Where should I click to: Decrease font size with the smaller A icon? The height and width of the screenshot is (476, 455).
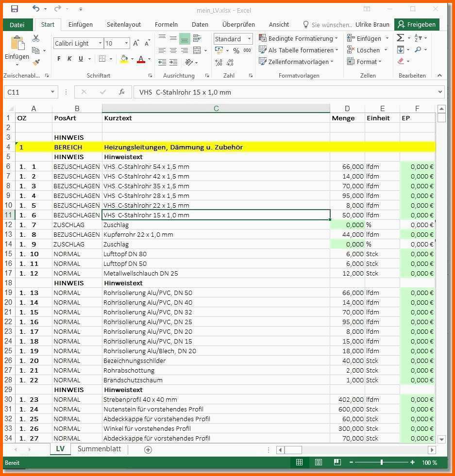pos(147,43)
